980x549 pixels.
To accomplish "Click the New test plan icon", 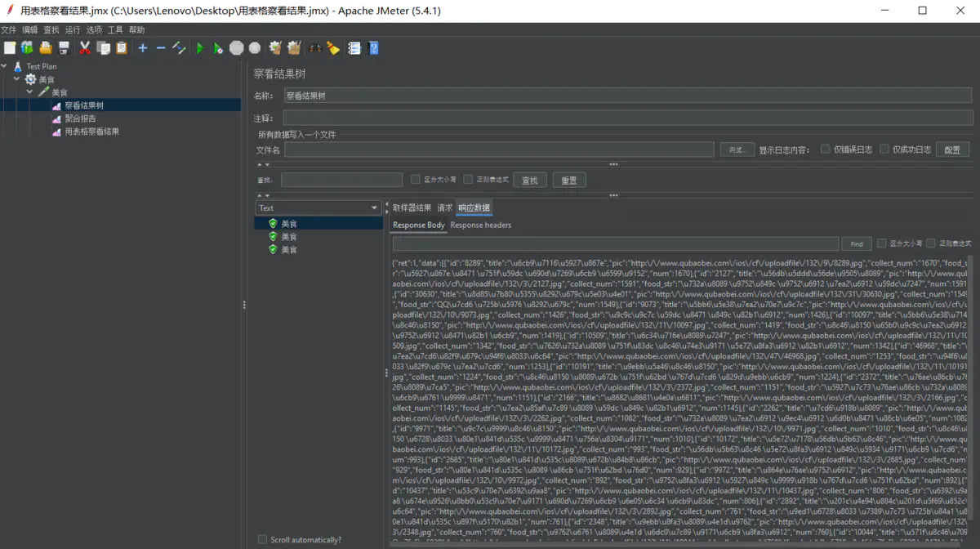I will [x=10, y=48].
